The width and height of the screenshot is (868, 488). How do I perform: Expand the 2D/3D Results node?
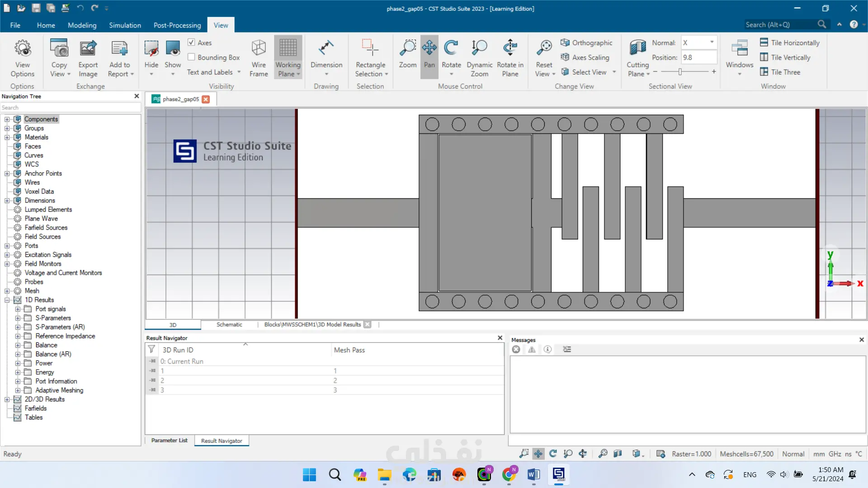(x=7, y=399)
